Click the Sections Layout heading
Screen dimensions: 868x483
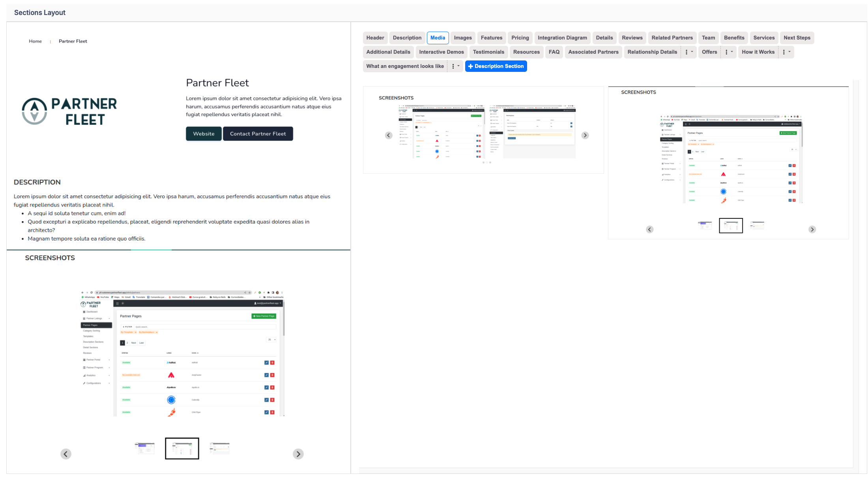(x=40, y=13)
